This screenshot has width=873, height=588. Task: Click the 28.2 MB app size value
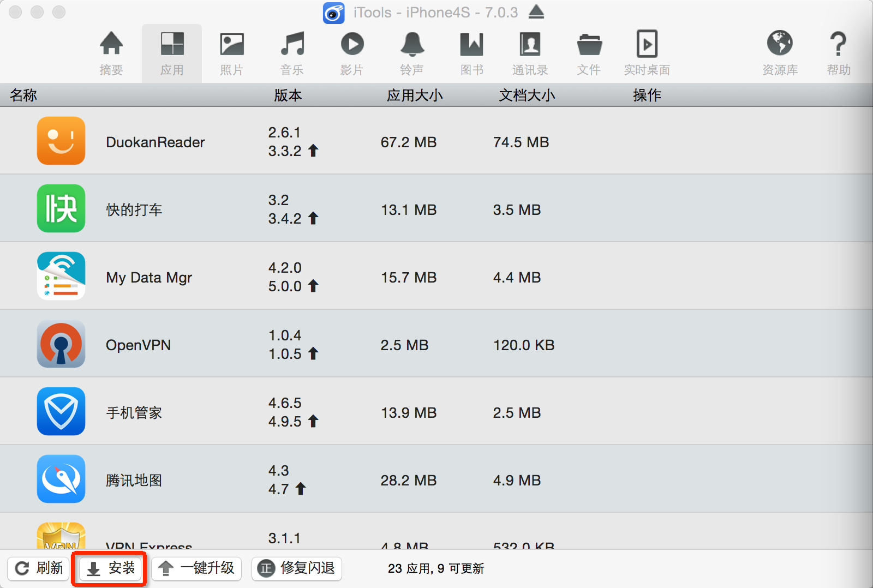click(x=409, y=481)
